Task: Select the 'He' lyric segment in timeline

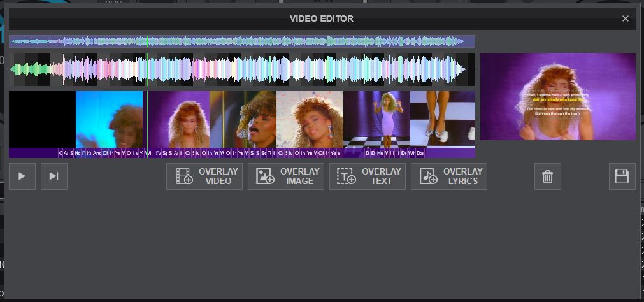Action: 380,153
